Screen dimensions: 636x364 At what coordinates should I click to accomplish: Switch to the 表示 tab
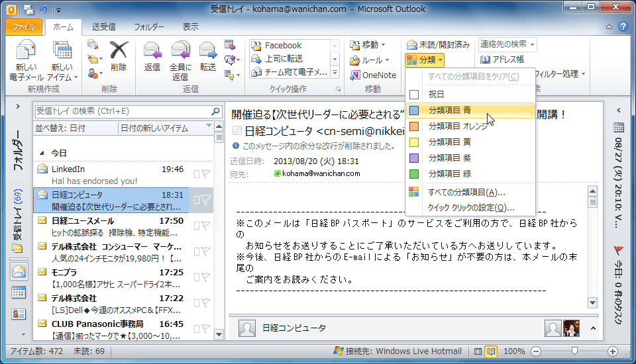190,26
